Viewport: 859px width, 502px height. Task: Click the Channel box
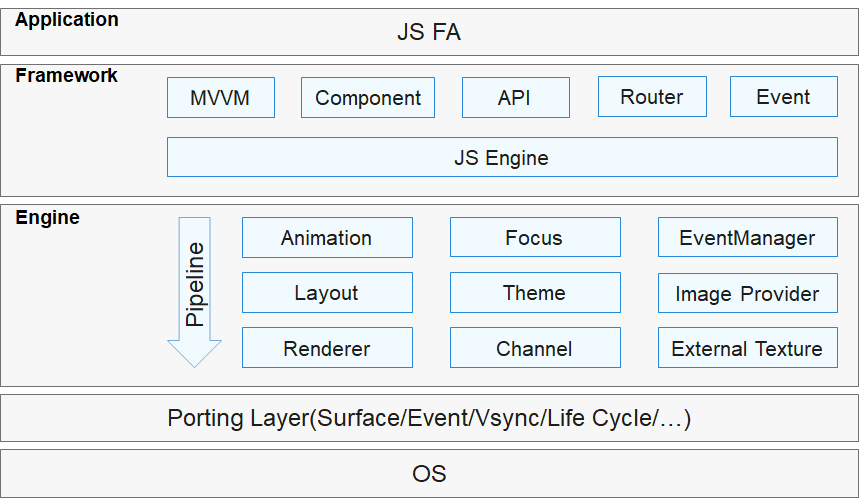[534, 348]
